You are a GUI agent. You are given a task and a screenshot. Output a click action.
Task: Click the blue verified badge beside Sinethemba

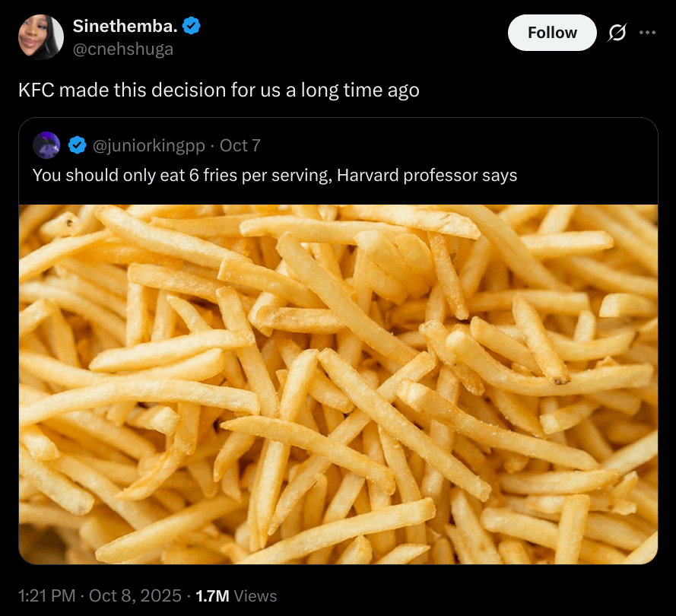pyautogui.click(x=192, y=27)
